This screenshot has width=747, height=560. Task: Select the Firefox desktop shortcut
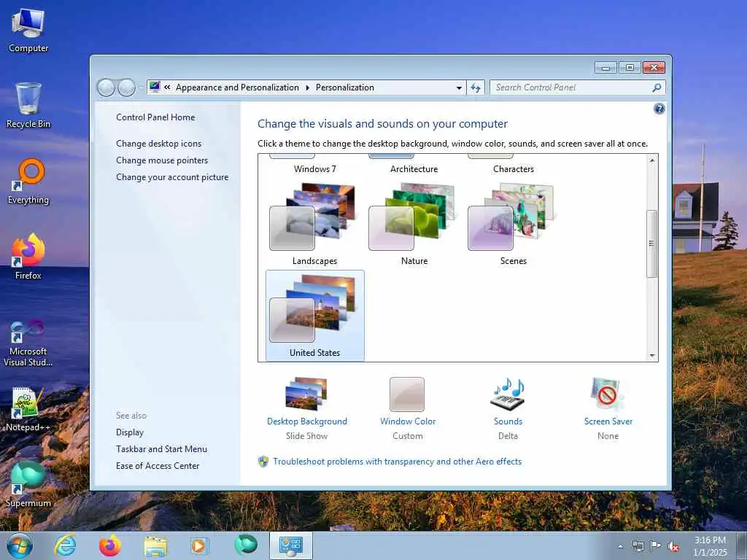pyautogui.click(x=28, y=257)
